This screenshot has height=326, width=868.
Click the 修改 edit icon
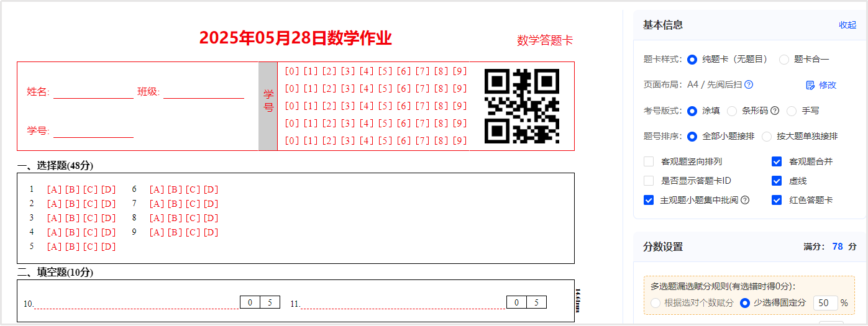coord(810,85)
